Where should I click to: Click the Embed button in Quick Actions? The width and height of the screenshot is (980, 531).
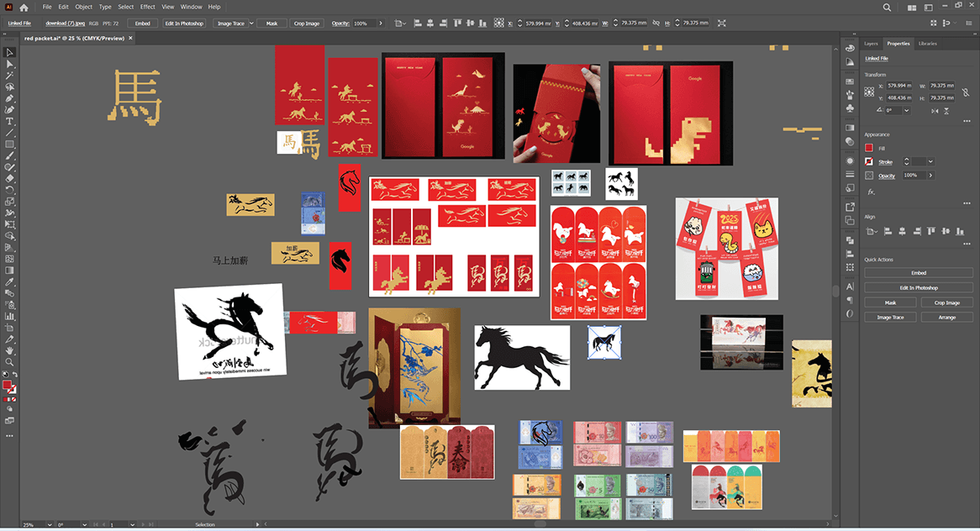(919, 272)
